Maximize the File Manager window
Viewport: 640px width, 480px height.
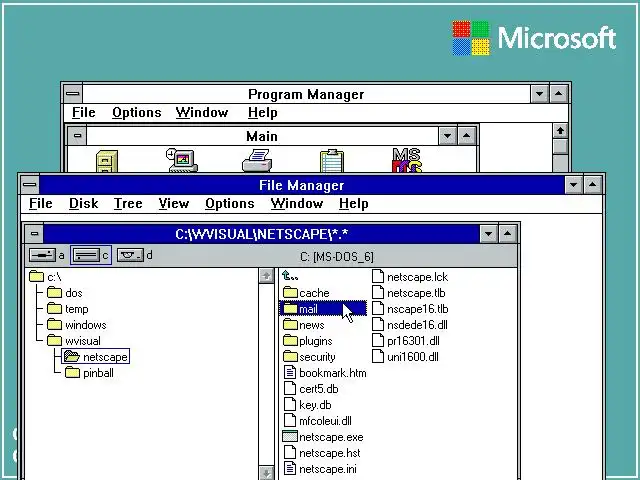(x=593, y=185)
